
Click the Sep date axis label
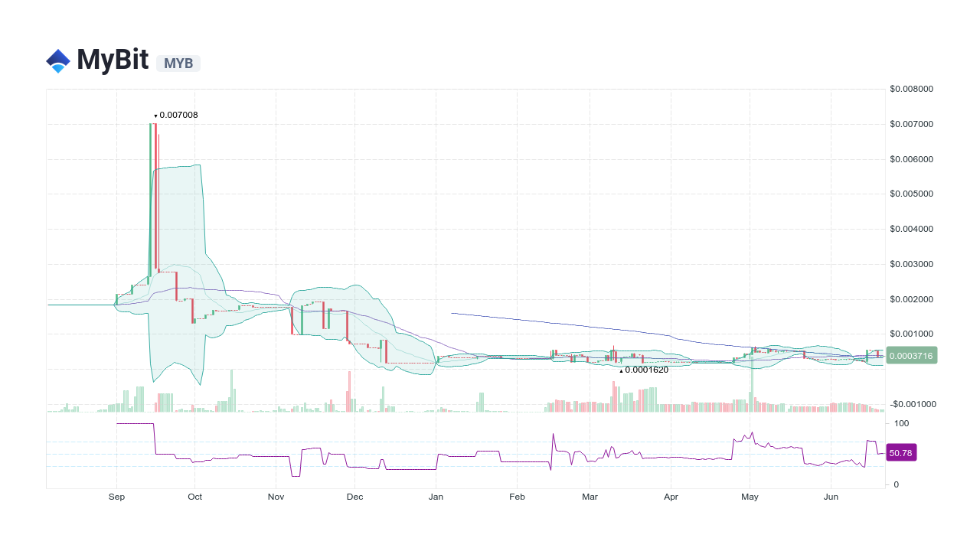(116, 497)
